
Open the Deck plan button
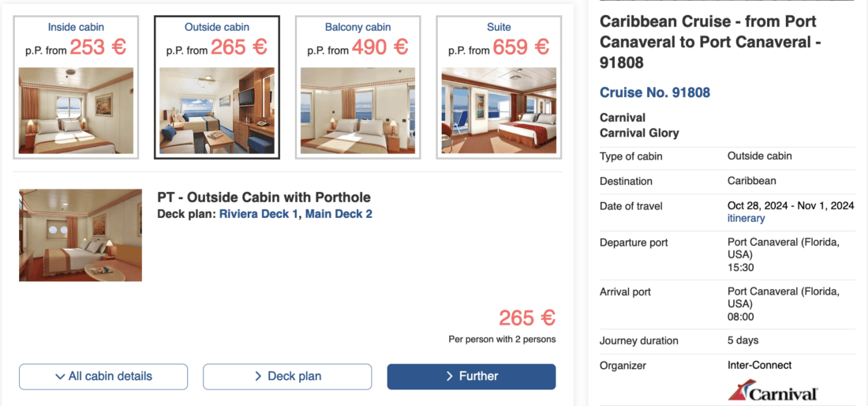(287, 377)
